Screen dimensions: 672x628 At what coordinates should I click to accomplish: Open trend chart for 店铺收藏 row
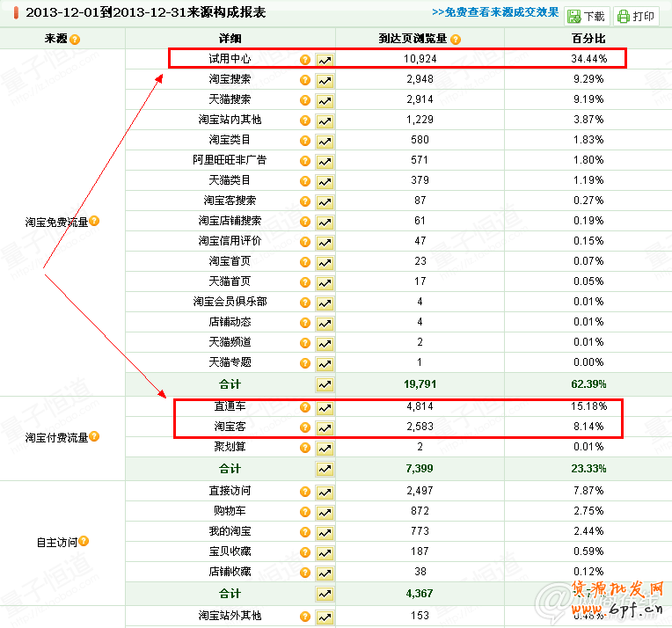pos(325,573)
